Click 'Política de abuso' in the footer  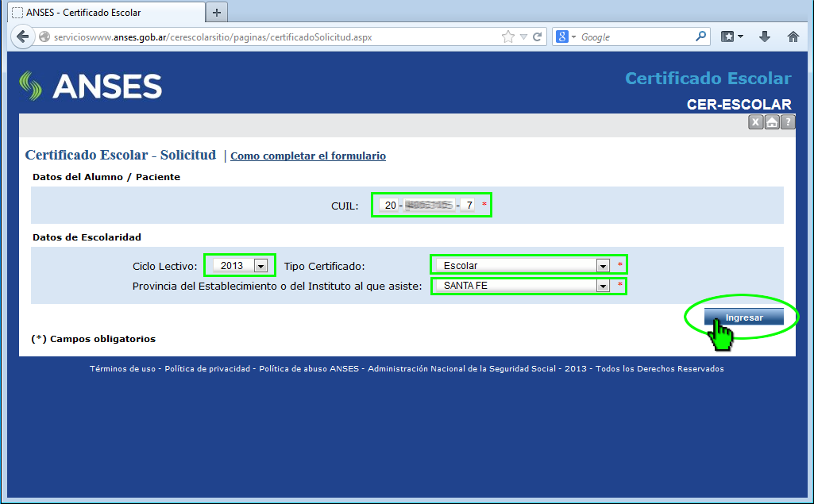coord(293,368)
